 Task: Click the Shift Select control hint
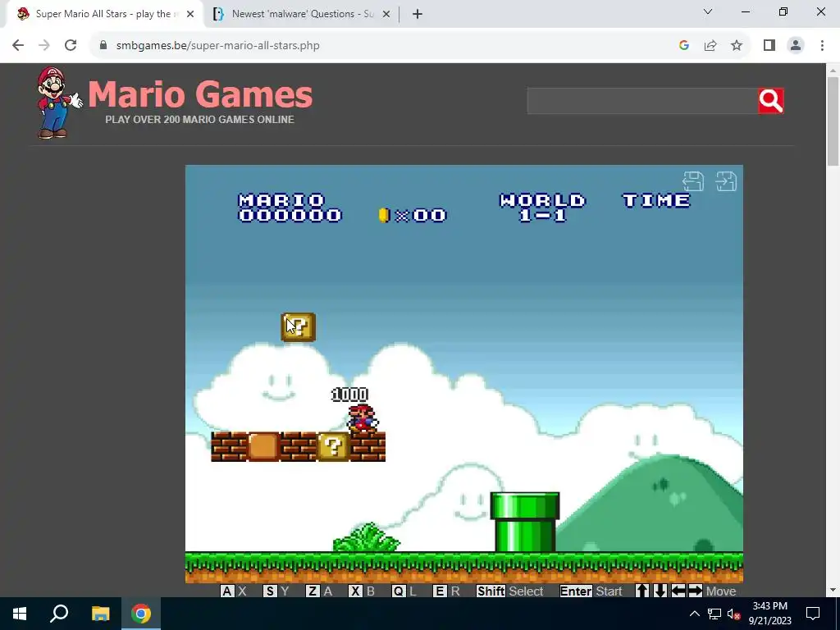pyautogui.click(x=510, y=591)
